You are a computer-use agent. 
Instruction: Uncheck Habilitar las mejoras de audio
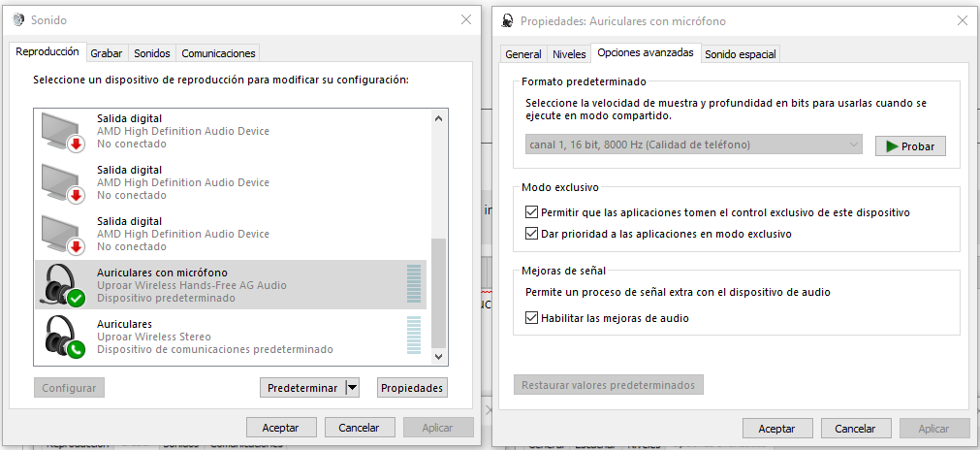532,318
